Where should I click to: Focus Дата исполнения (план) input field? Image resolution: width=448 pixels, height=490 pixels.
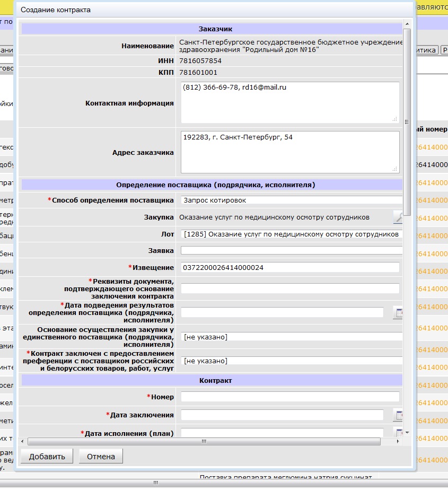pyautogui.click(x=282, y=433)
